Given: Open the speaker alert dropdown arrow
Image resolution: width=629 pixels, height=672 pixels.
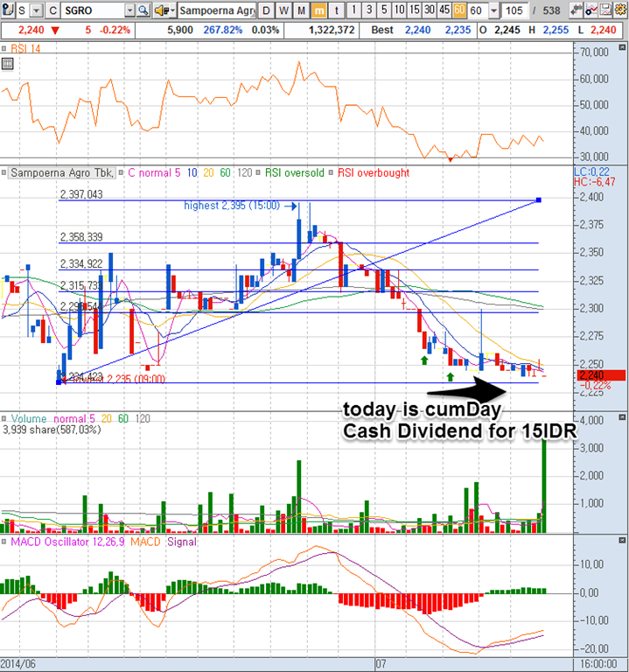Looking at the screenshot, I should 172,10.
